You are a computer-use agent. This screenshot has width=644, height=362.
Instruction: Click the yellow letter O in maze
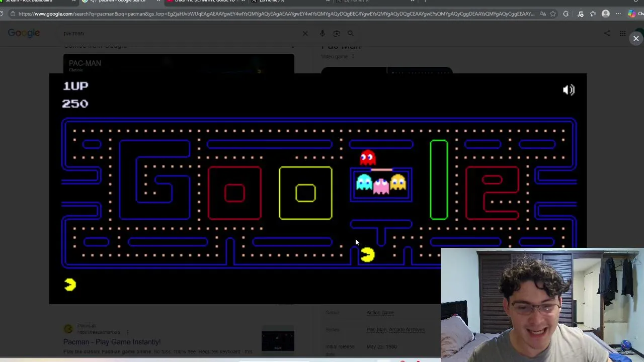(305, 193)
